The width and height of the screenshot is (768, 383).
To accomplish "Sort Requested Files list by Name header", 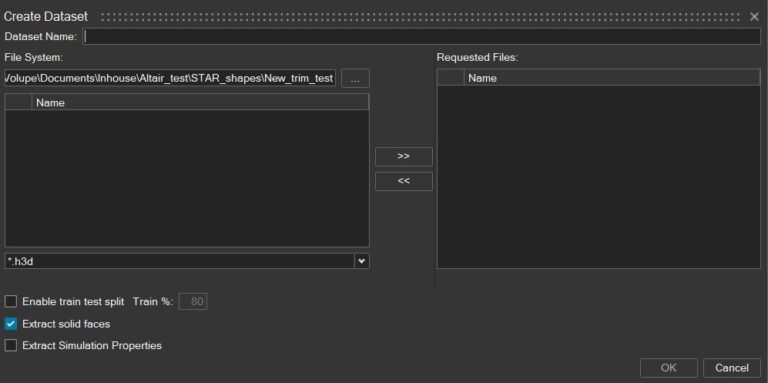I will tap(612, 78).
